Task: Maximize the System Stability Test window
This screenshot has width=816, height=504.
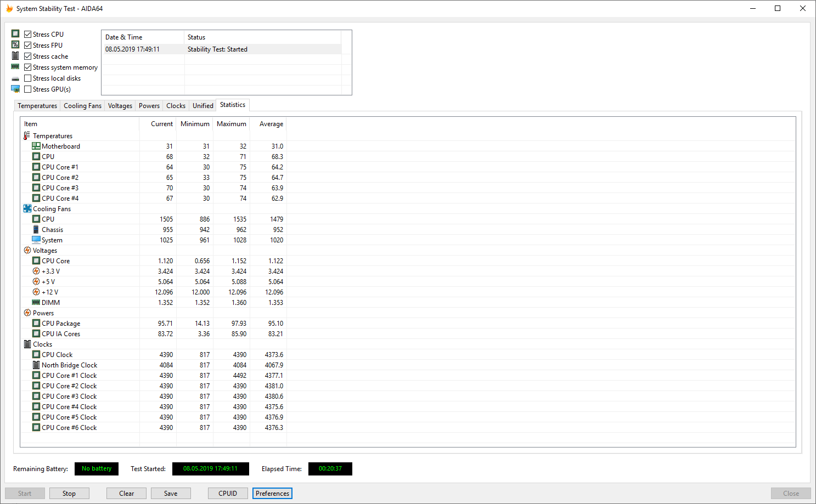Action: tap(778, 8)
